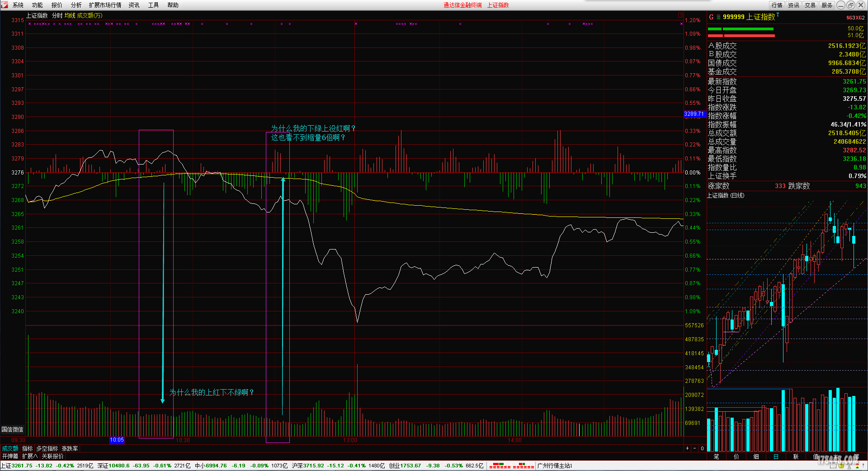This screenshot has height=471, width=868.
Task: Select the 笔 tab in side panel
Action: tap(717, 457)
